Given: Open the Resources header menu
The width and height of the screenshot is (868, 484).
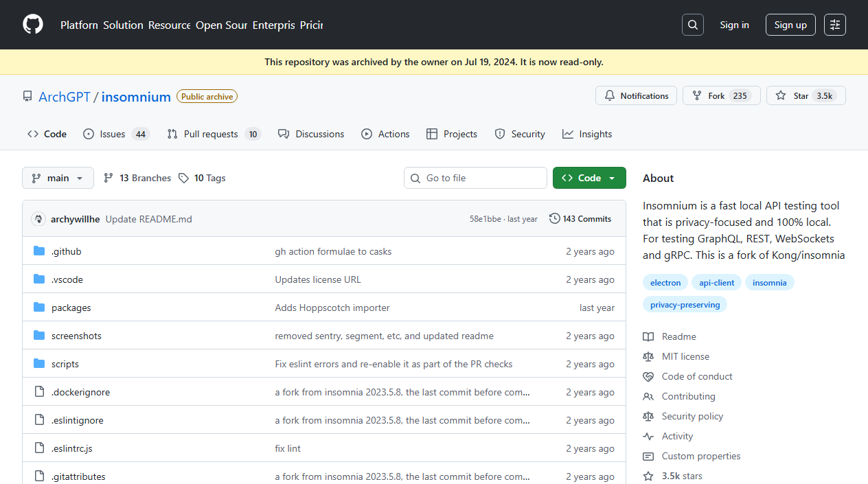Looking at the screenshot, I should tap(169, 25).
